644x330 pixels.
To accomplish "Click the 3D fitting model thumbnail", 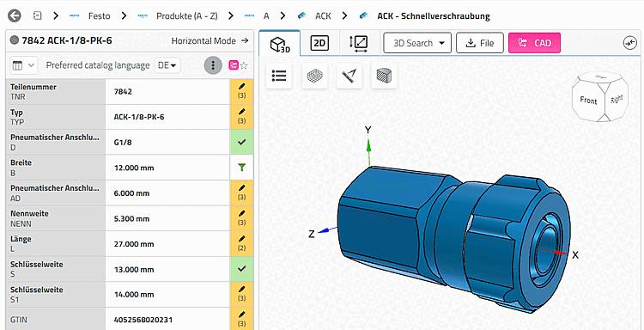I will 453,240.
